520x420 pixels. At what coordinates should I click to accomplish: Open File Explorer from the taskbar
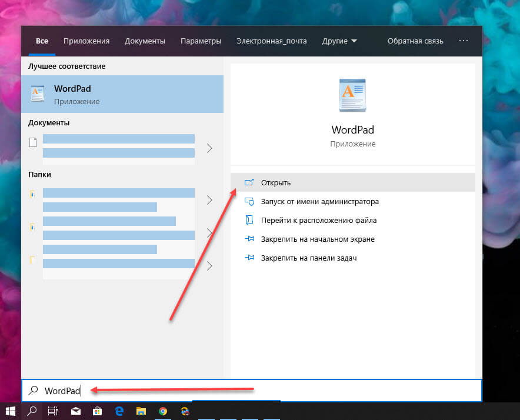(x=141, y=411)
